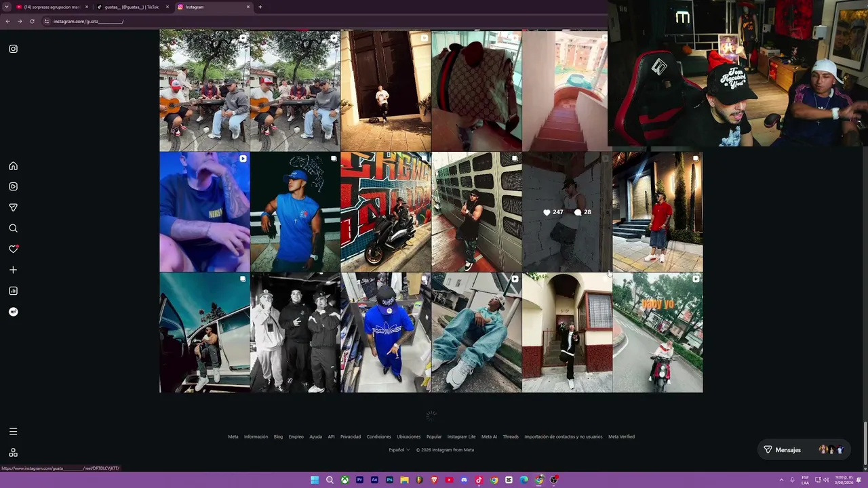Switch to the guataa__ TikTok tab
This screenshot has height=488, width=868.
tap(133, 7)
